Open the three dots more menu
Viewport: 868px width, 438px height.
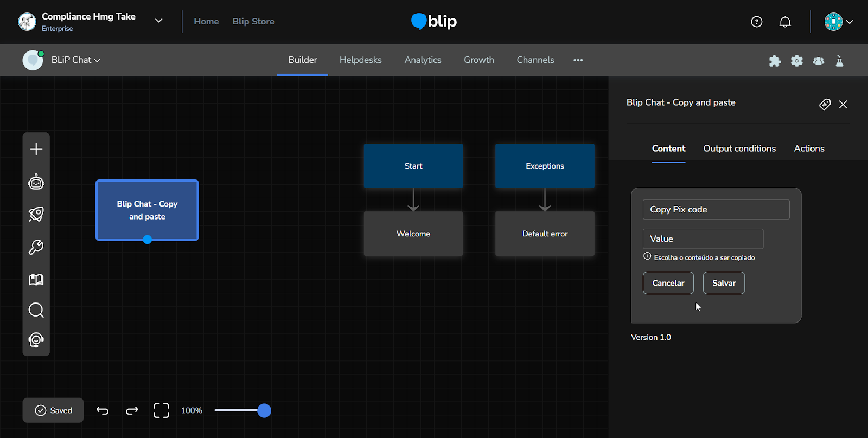coord(578,60)
